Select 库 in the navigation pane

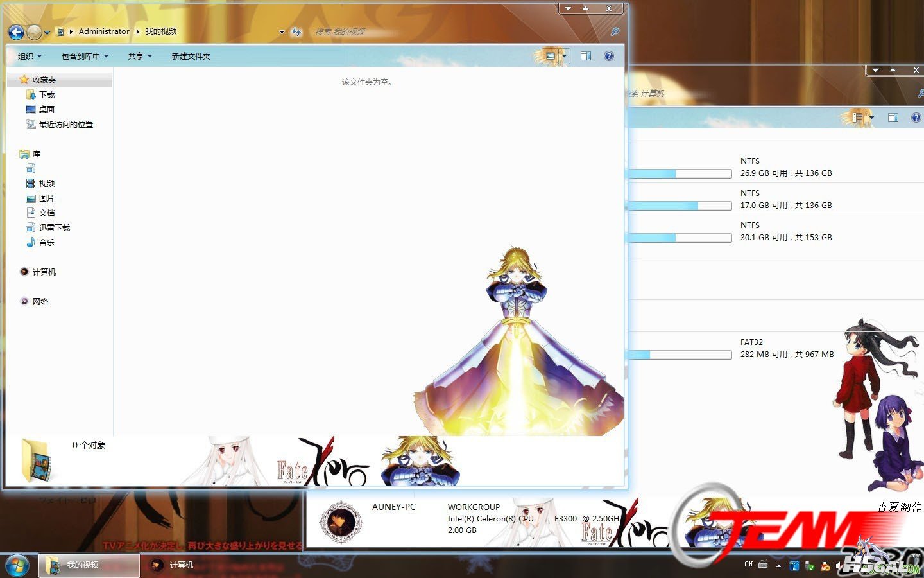pyautogui.click(x=37, y=154)
